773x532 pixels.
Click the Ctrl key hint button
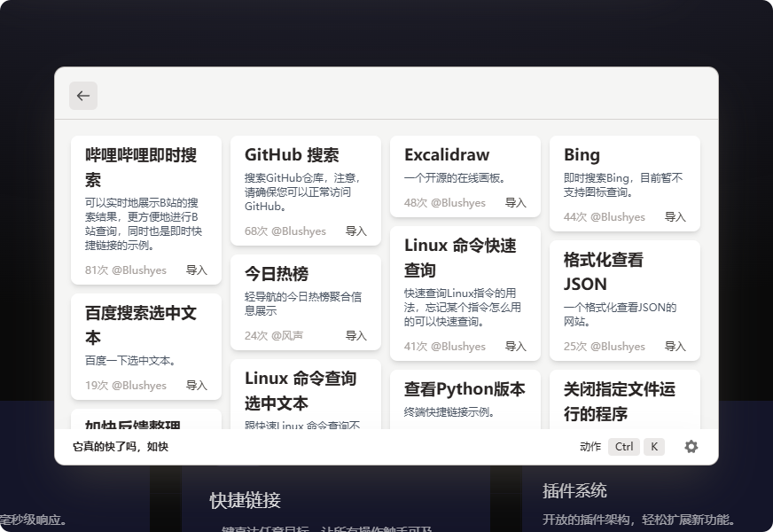pyautogui.click(x=623, y=447)
